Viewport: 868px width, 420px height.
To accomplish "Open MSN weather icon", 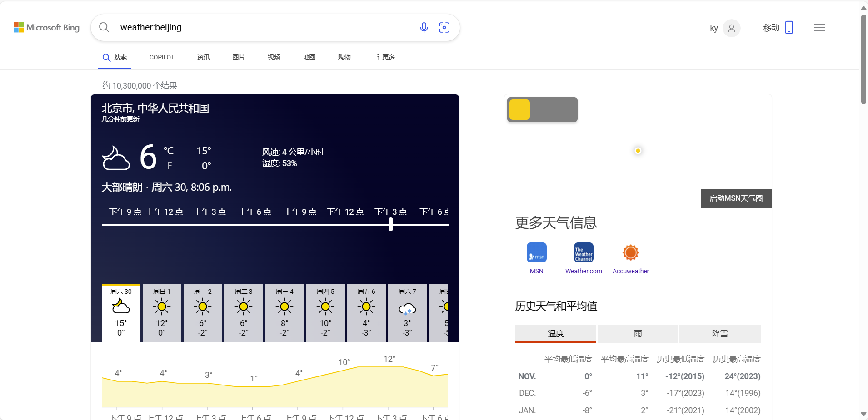I will (x=536, y=252).
